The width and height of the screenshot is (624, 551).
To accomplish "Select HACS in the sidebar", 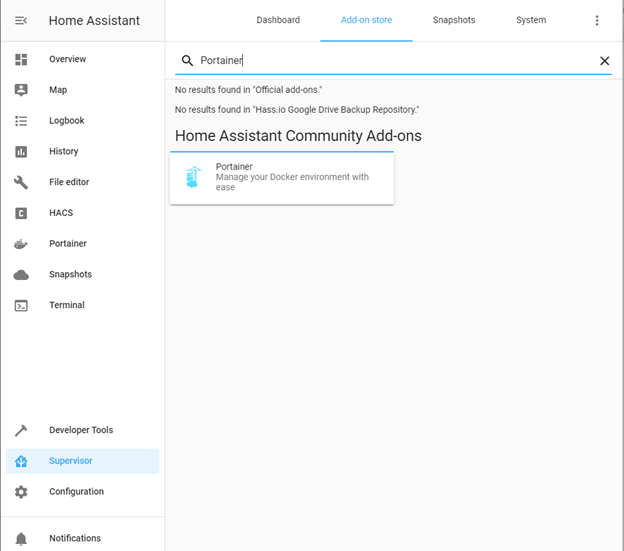I will 61,213.
